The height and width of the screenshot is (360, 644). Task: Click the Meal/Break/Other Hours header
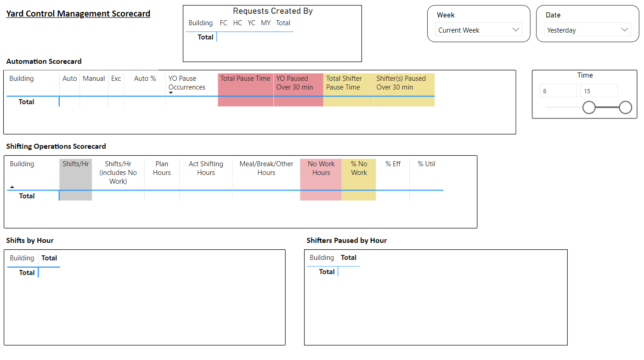tap(266, 168)
